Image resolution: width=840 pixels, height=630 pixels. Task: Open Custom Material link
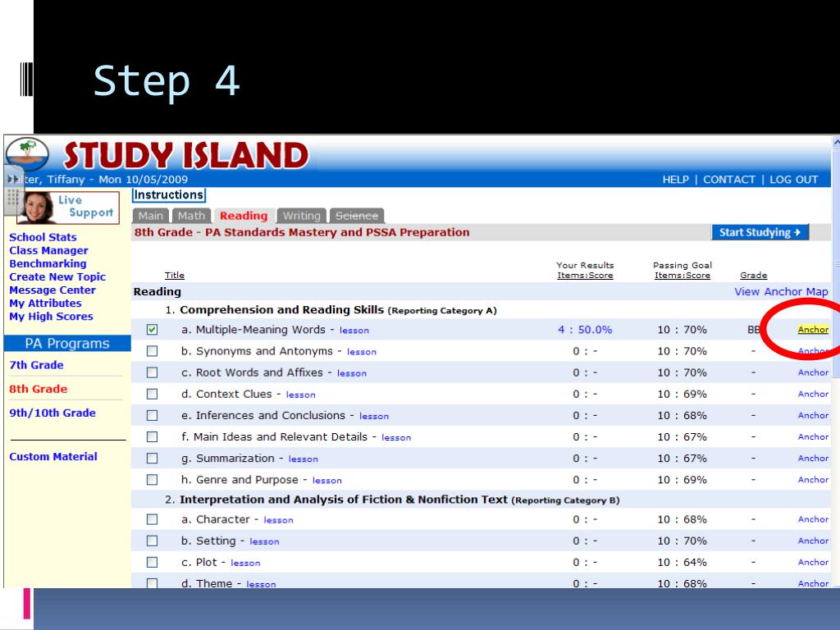pyautogui.click(x=53, y=457)
